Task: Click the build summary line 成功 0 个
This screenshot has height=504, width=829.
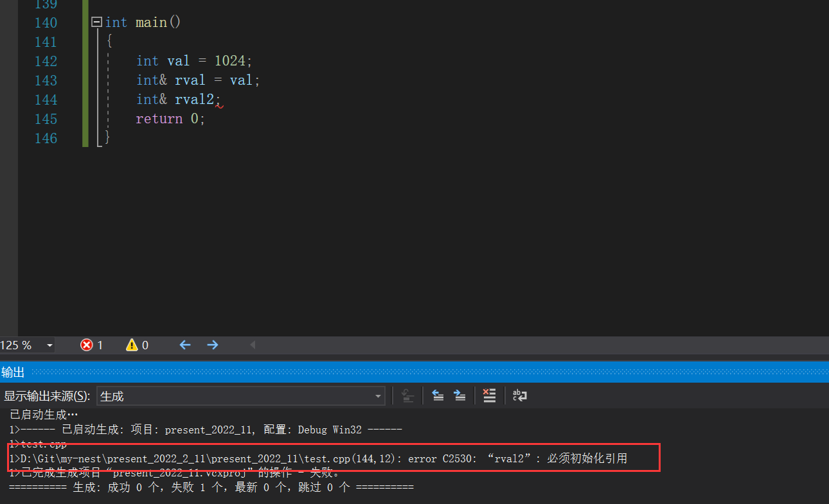Action: [x=211, y=487]
